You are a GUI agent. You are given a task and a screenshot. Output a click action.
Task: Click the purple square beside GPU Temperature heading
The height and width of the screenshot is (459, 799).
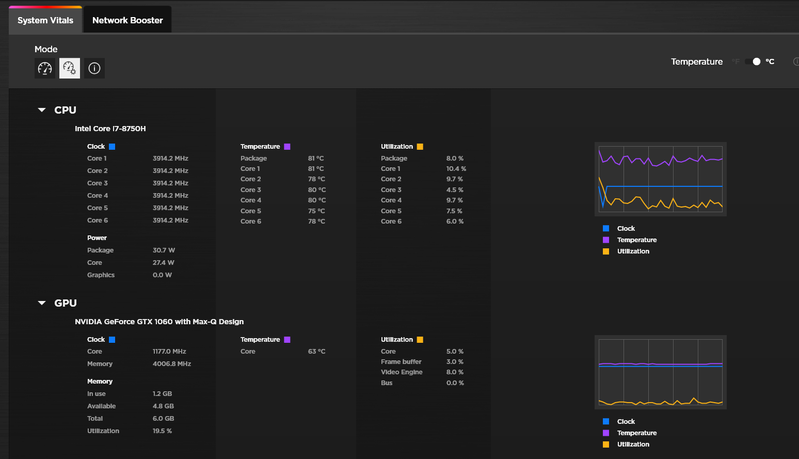point(287,340)
